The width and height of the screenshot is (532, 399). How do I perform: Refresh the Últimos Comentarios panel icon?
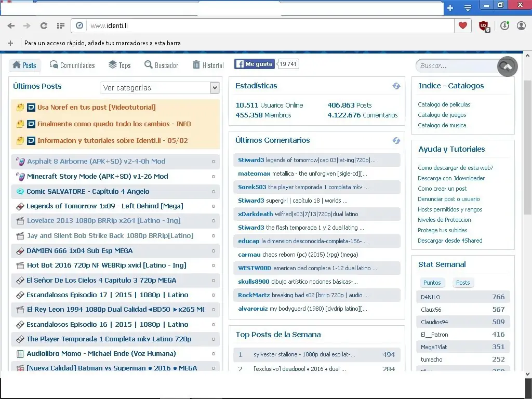coord(396,140)
